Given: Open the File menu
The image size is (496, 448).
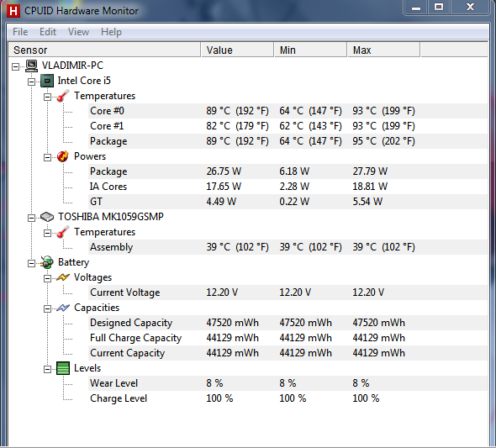Looking at the screenshot, I should pos(20,32).
